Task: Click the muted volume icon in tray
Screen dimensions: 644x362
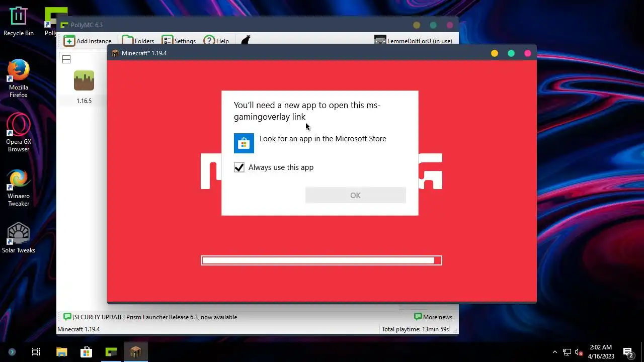Action: click(x=579, y=352)
